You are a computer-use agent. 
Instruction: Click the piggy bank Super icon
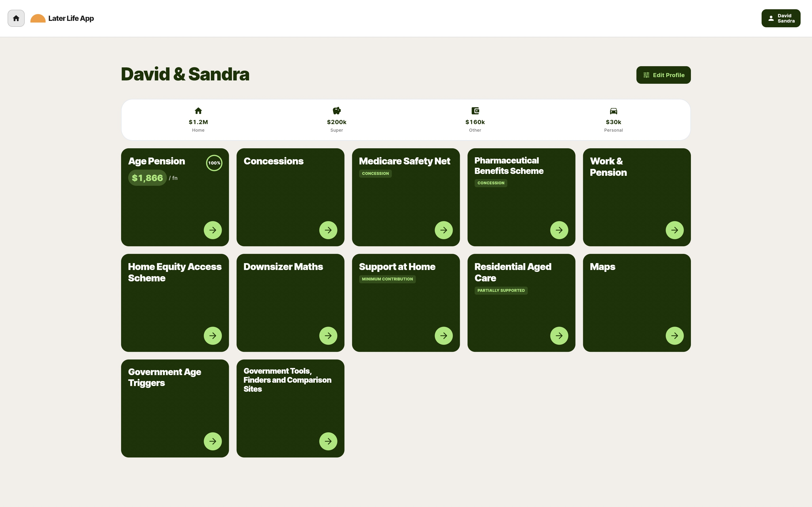pyautogui.click(x=336, y=111)
